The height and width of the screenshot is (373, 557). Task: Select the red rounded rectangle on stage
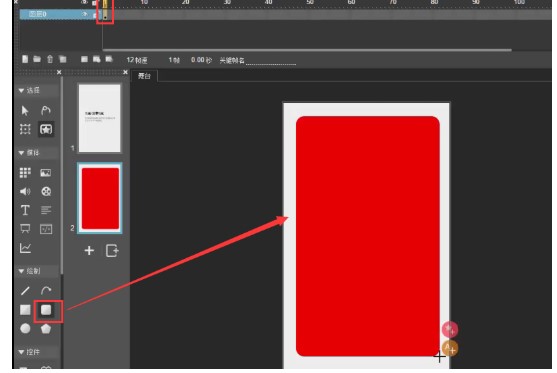click(x=368, y=236)
